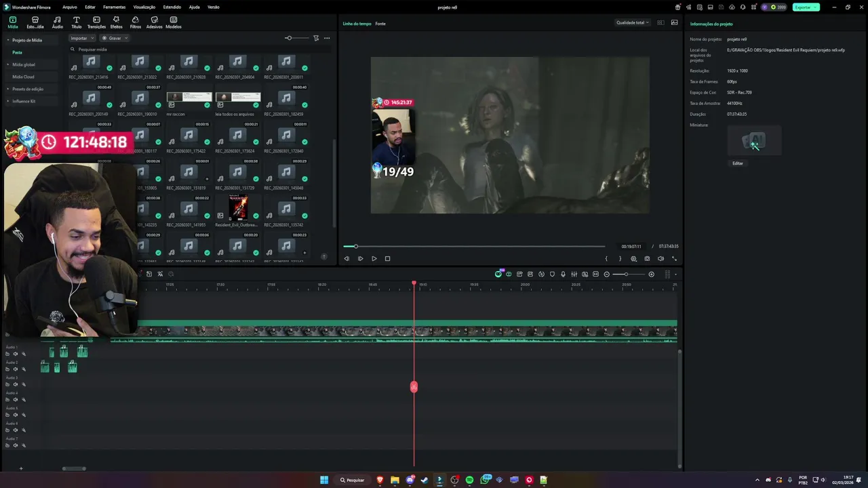Play the preview video

click(374, 258)
